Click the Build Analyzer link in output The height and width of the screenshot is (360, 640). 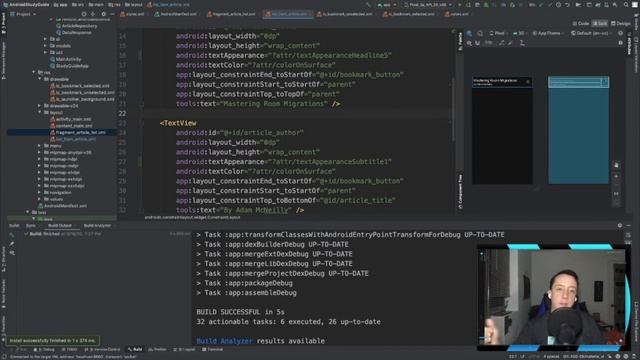(x=224, y=341)
